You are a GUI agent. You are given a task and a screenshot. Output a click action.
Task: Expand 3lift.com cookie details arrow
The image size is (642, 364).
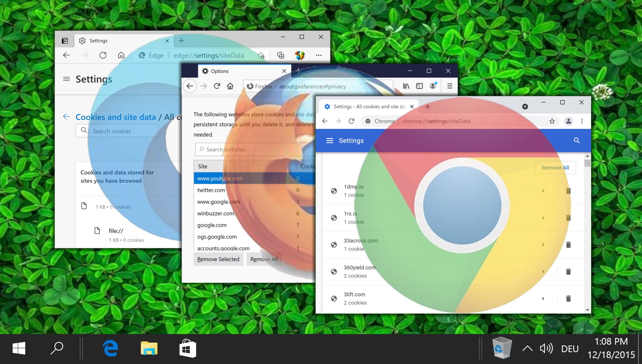[543, 299]
